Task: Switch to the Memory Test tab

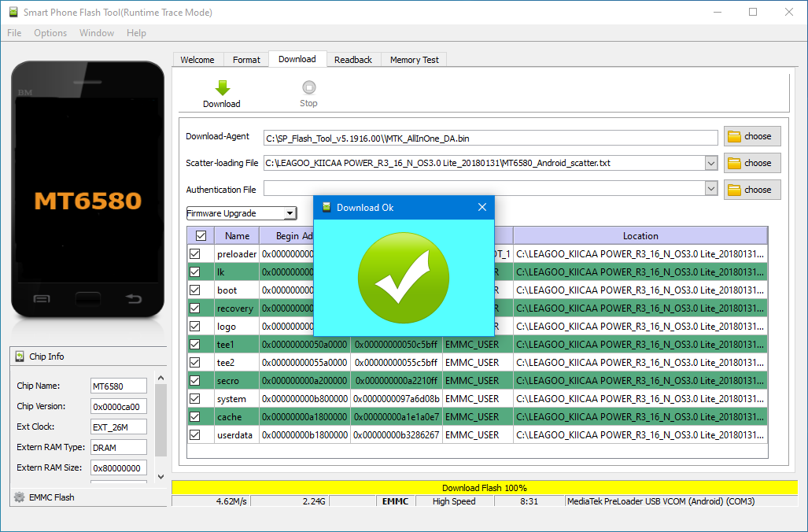Action: [x=415, y=60]
